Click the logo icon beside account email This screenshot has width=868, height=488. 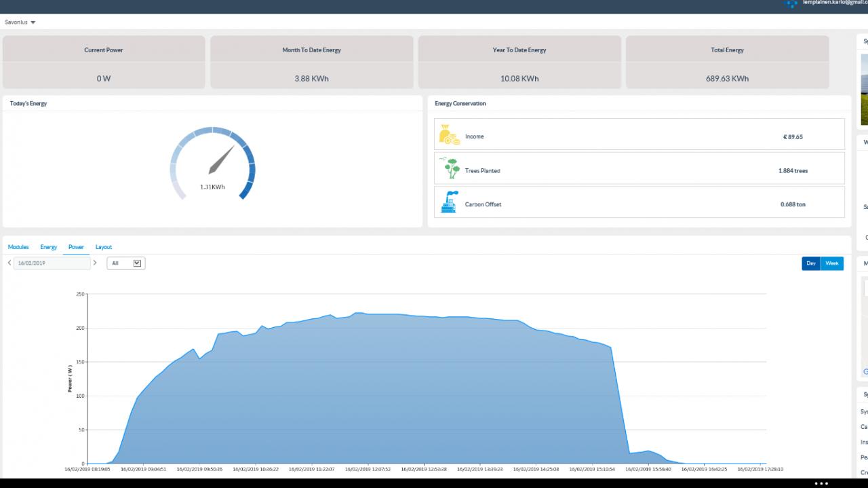click(x=791, y=3)
